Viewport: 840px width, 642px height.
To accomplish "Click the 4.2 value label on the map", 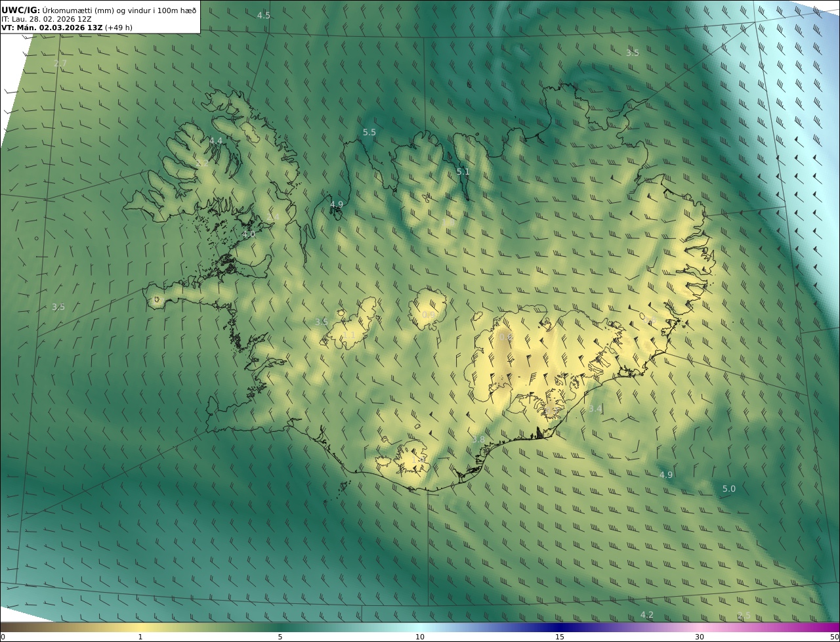I will 647,614.
